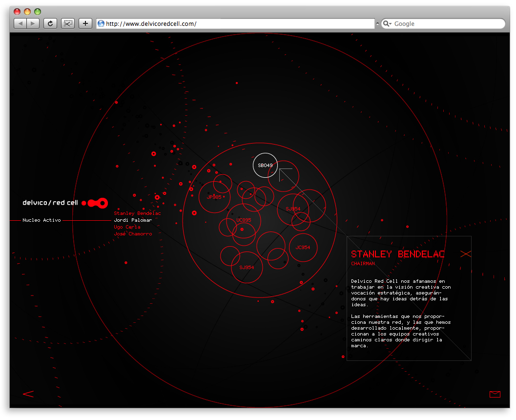Viewport: 516px width, 420px height.
Task: Select the white SB049 circle node
Action: coord(265,166)
